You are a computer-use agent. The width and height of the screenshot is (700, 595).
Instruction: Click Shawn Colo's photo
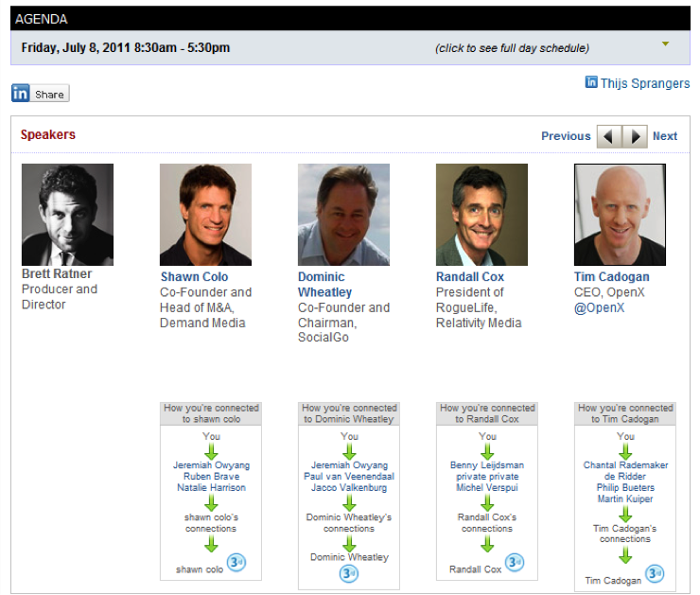[205, 215]
